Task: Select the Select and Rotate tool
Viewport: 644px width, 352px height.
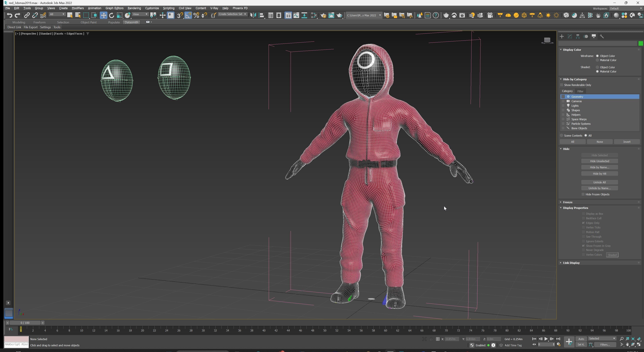Action: coord(111,16)
